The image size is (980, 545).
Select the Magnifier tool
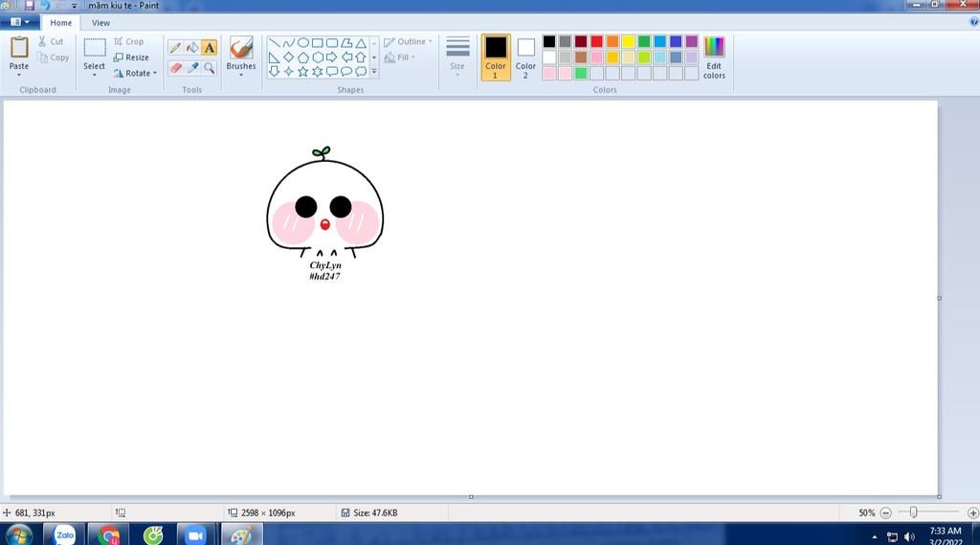(x=210, y=68)
